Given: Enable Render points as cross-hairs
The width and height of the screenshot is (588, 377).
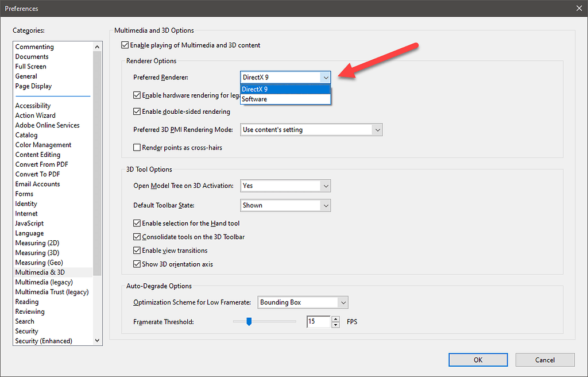Looking at the screenshot, I should (137, 147).
